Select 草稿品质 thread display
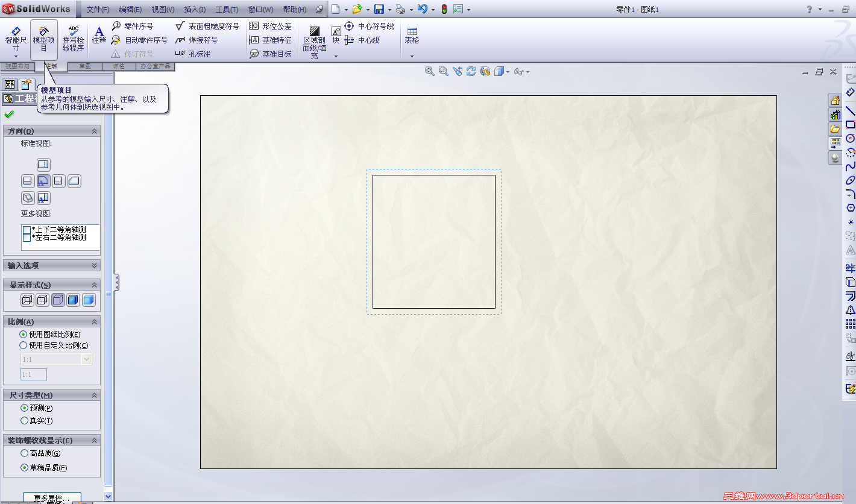Viewport: 856px width, 504px height. point(24,467)
